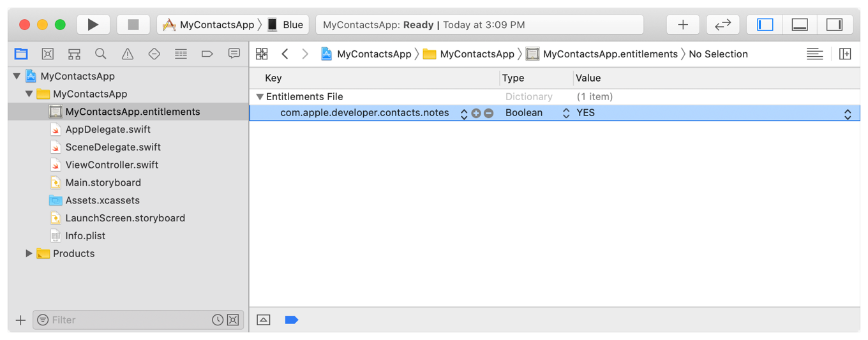Click the Library plus button in toolbar
Screen dimensions: 868x340
point(683,25)
